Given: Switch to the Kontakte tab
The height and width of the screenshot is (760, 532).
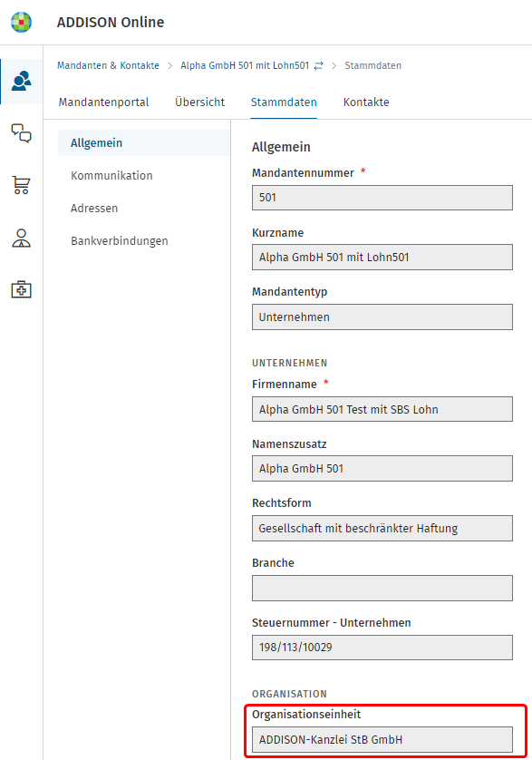Looking at the screenshot, I should point(366,102).
